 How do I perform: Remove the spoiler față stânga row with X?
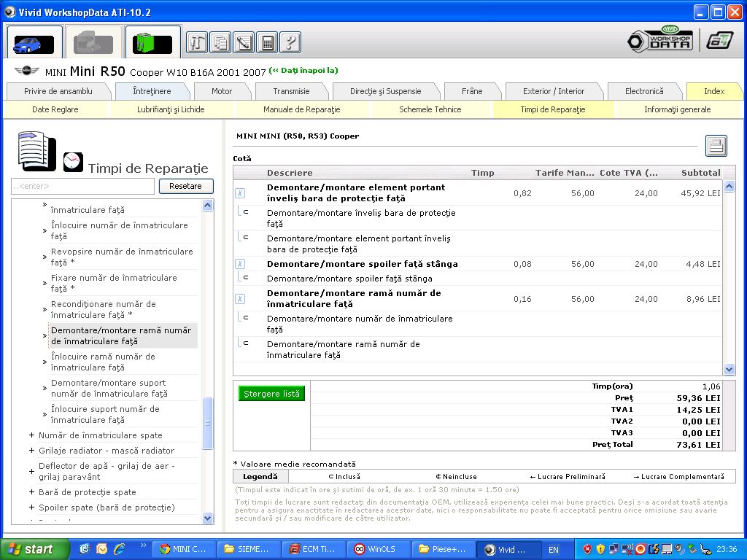point(240,264)
